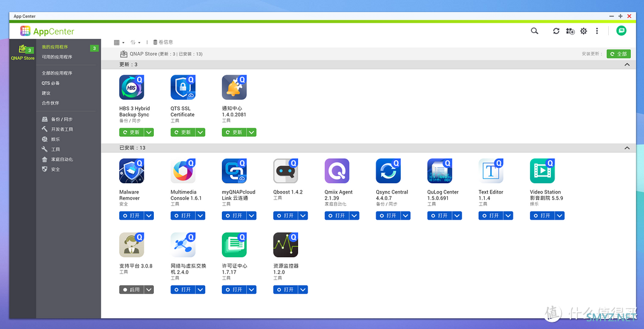
Task: Click 许可证中心 app icon
Action: [234, 245]
